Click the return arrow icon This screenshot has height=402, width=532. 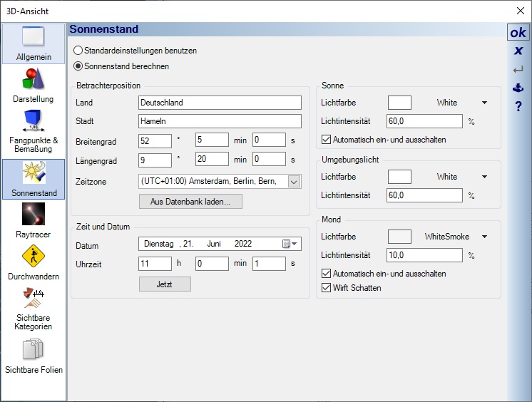pyautogui.click(x=518, y=70)
